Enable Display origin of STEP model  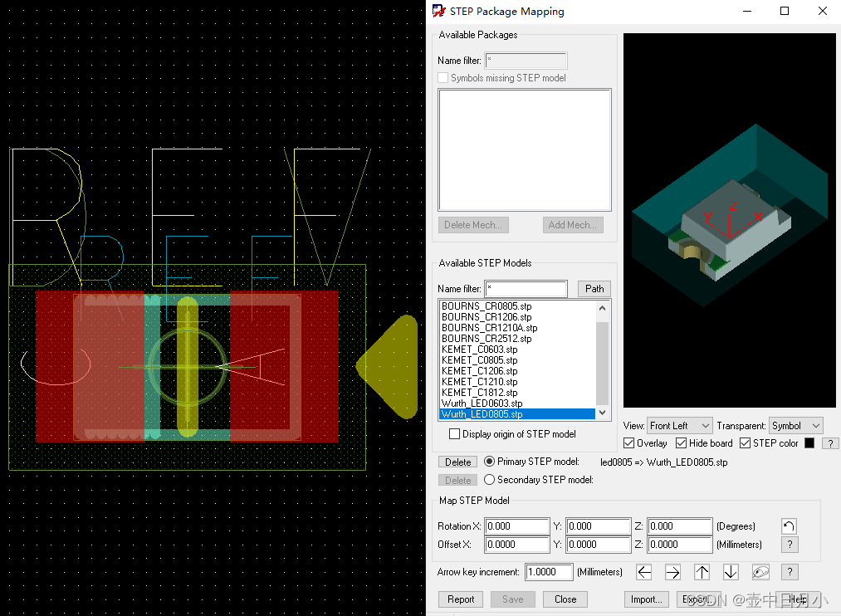454,433
